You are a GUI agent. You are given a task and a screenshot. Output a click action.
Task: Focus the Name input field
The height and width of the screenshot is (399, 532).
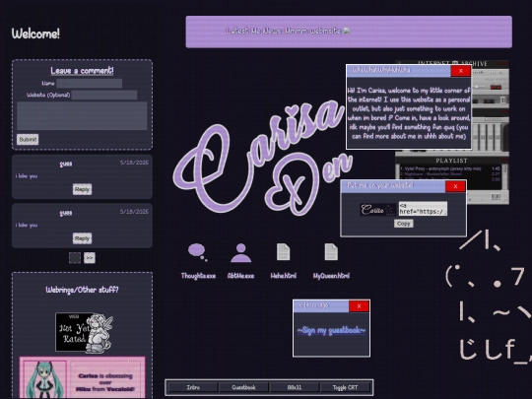90,83
